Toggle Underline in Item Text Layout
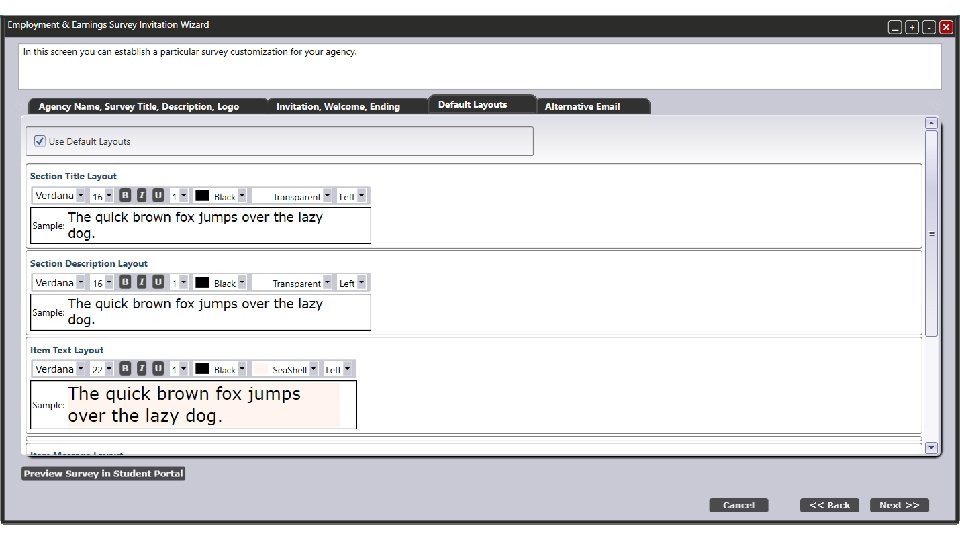960x540 pixels. (158, 369)
